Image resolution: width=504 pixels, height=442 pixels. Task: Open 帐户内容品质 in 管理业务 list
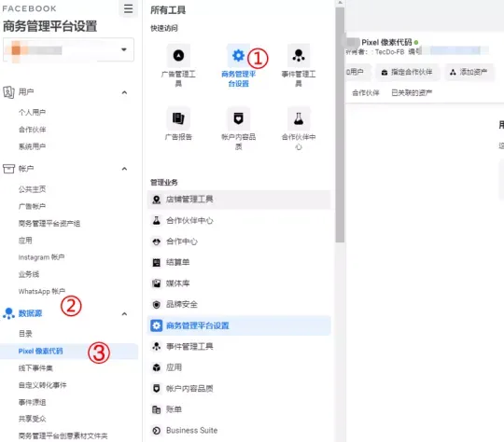click(x=239, y=389)
